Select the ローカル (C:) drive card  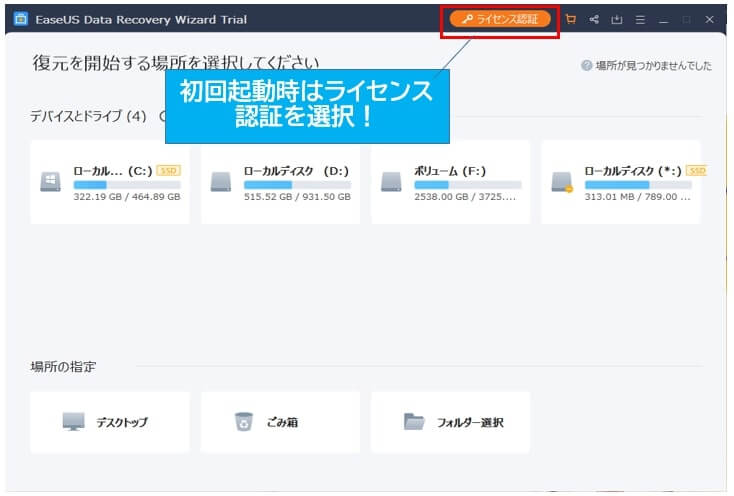(110, 182)
